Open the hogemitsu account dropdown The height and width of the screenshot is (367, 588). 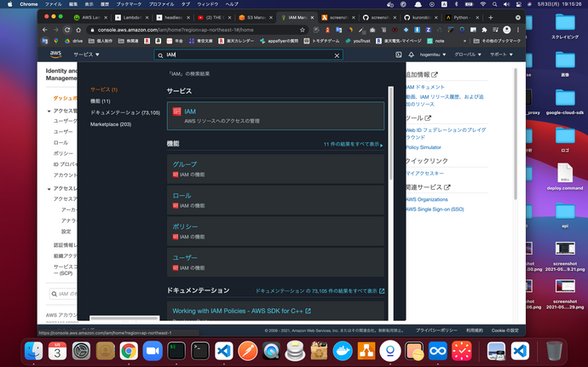pos(433,54)
